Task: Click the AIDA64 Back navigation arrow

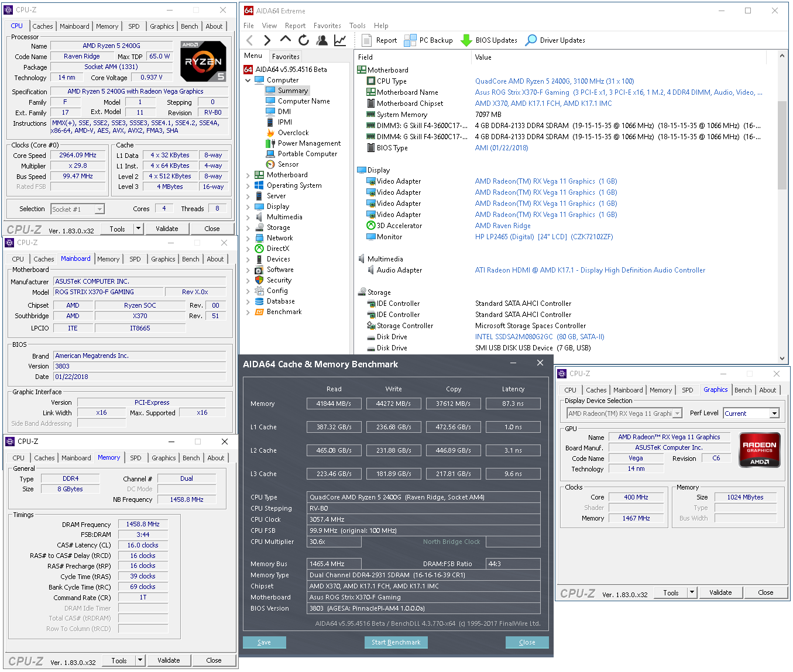Action: [250, 40]
